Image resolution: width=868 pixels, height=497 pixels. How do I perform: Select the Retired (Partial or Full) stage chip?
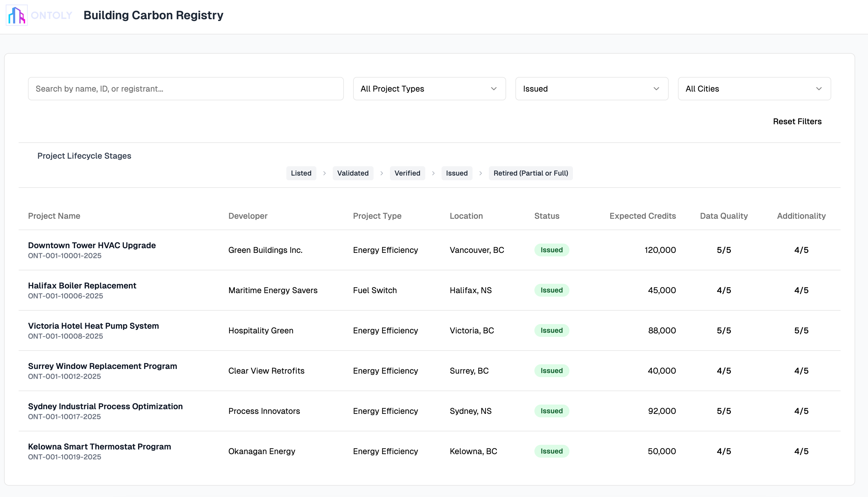coord(530,174)
